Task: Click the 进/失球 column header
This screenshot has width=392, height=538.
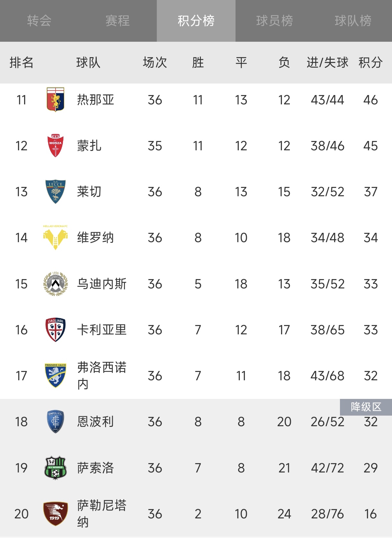Action: [x=327, y=63]
